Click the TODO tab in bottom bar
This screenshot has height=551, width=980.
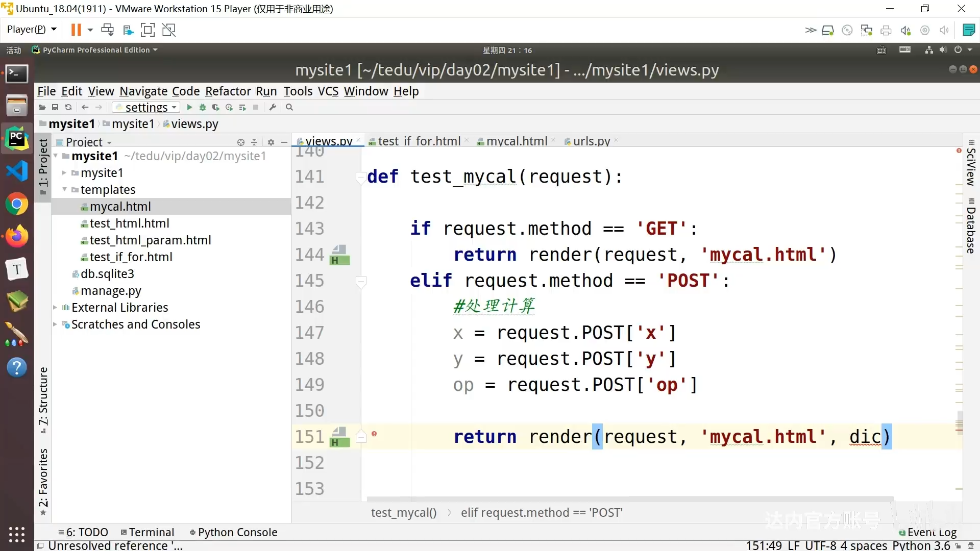click(x=87, y=532)
